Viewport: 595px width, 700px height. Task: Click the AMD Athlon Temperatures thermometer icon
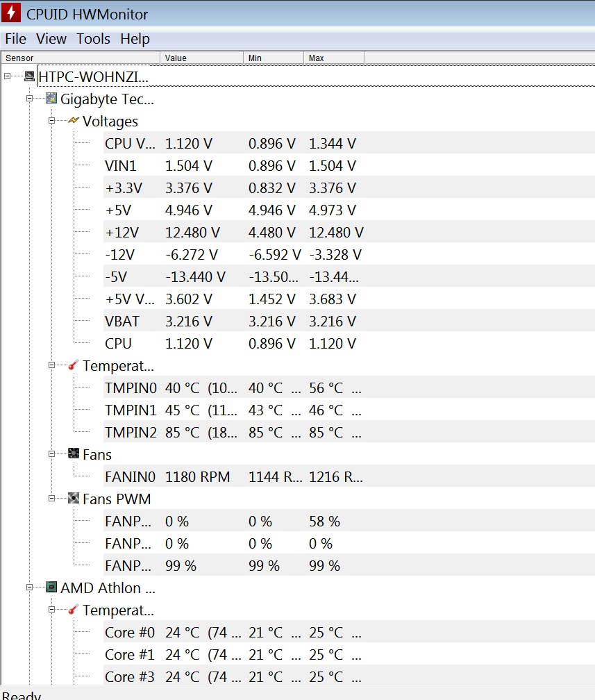(74, 610)
